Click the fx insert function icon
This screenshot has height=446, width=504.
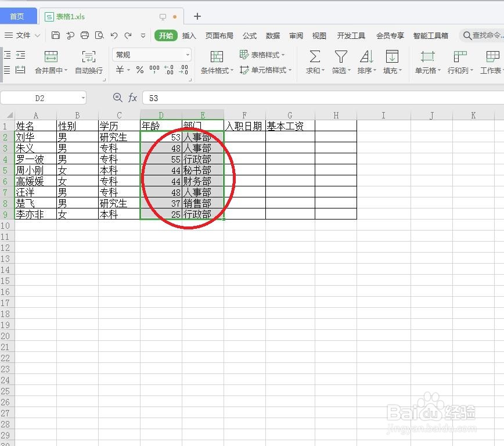132,98
